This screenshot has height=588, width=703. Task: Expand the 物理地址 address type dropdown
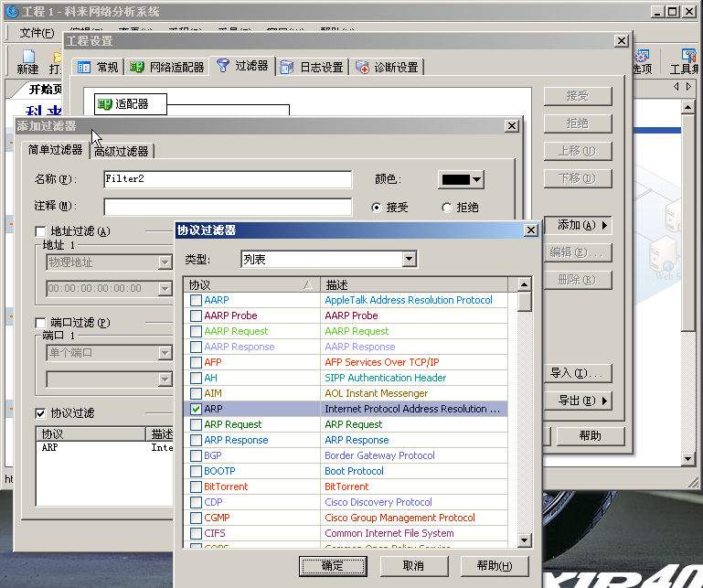coord(165,262)
